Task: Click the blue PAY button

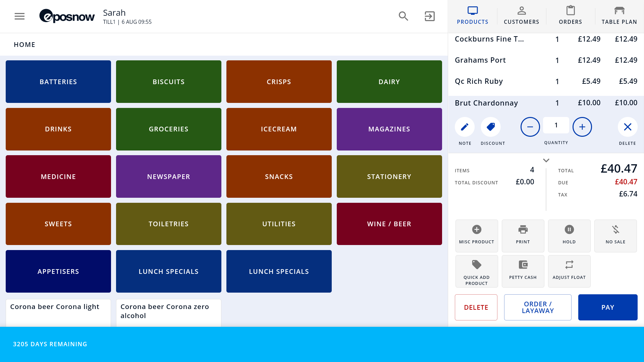Action: coord(608,307)
